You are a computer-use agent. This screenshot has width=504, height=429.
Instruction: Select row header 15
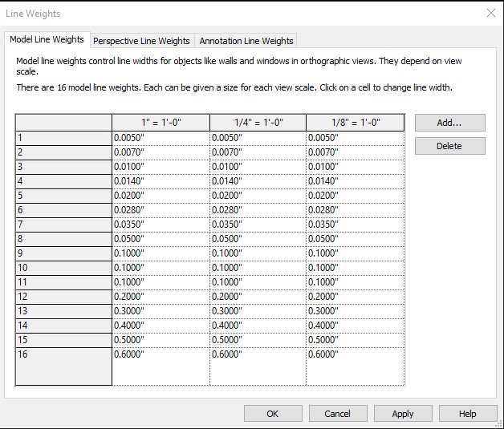click(64, 340)
